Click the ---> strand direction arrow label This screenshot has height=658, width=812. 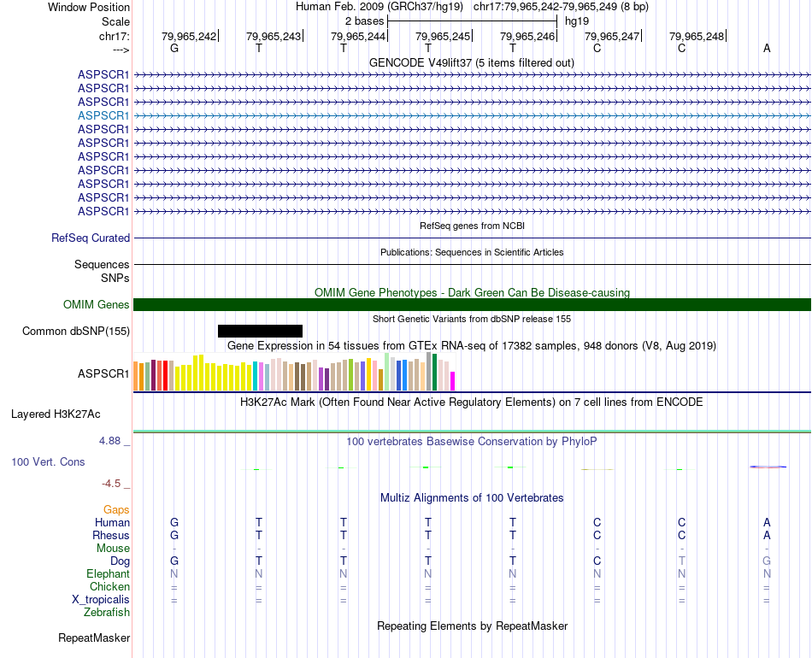121,50
